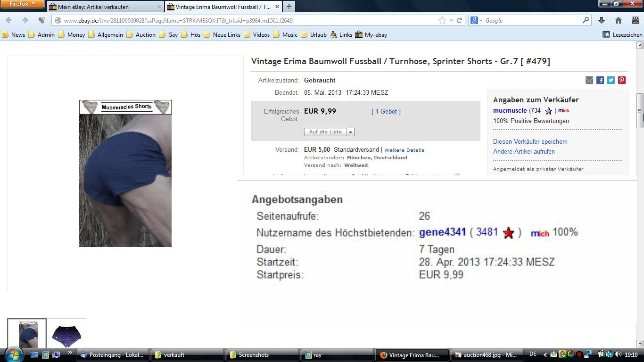Reload the page with refresh icon
The height and width of the screenshot is (362, 644).
click(459, 20)
